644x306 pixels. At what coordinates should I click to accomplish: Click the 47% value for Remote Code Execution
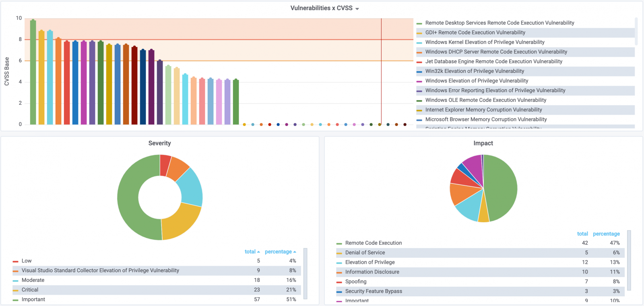click(615, 243)
